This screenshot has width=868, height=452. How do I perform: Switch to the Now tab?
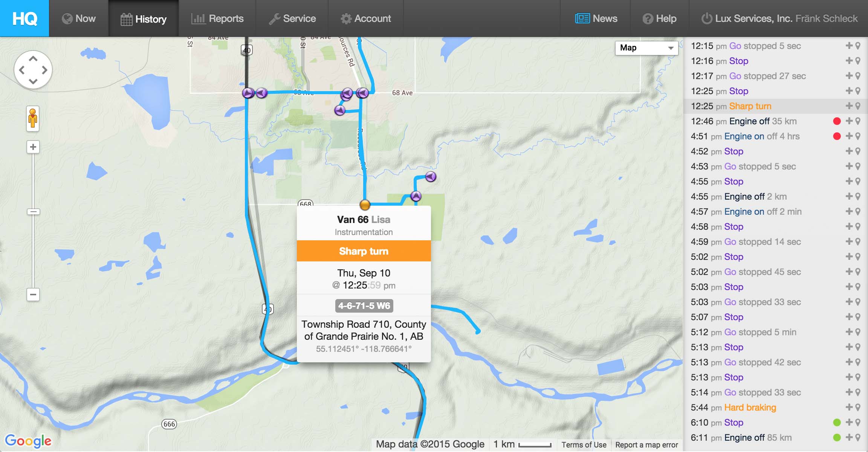click(x=79, y=18)
